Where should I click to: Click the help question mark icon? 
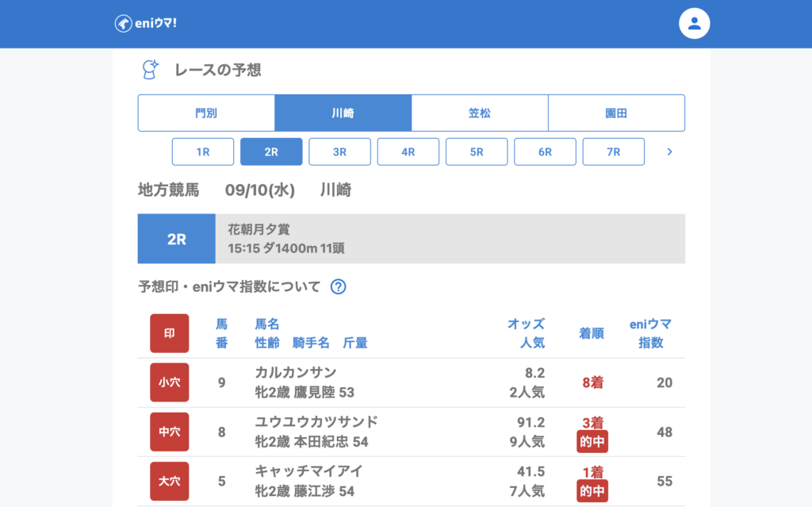pos(338,286)
